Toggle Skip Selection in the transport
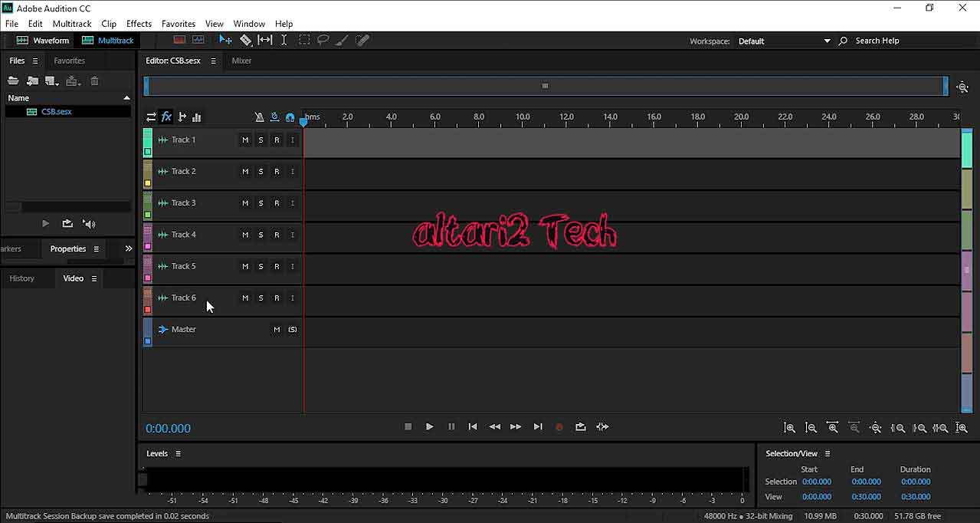980x523 pixels. [x=603, y=427]
